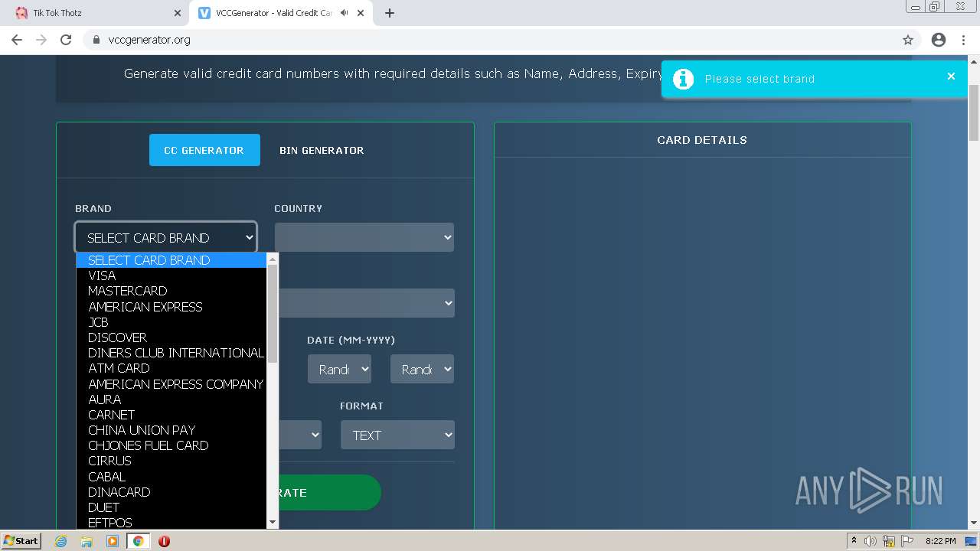Select the highlighted SELECT CARD BRAND option

[x=171, y=260]
